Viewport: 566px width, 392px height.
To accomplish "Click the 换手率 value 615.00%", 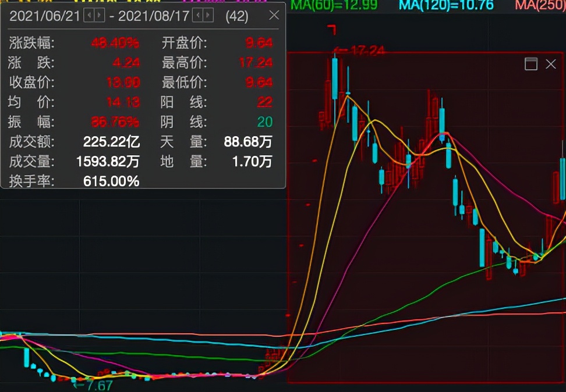I will pos(111,181).
